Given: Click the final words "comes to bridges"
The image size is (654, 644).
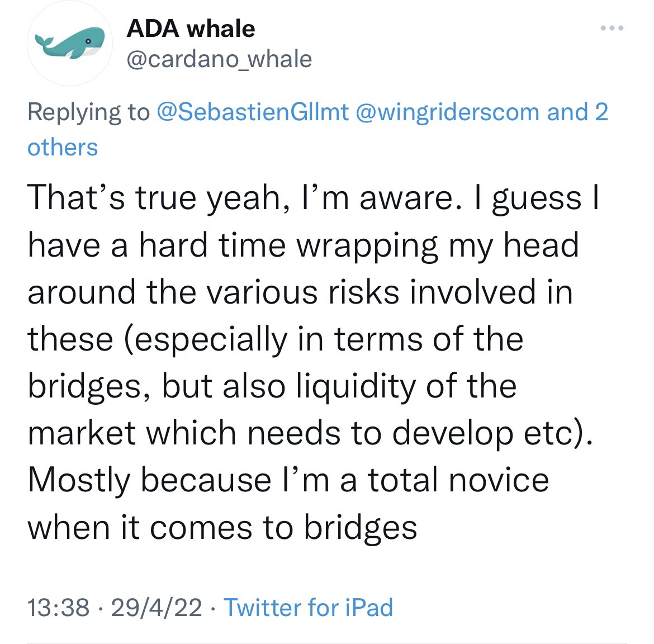Looking at the screenshot, I should click(x=283, y=528).
